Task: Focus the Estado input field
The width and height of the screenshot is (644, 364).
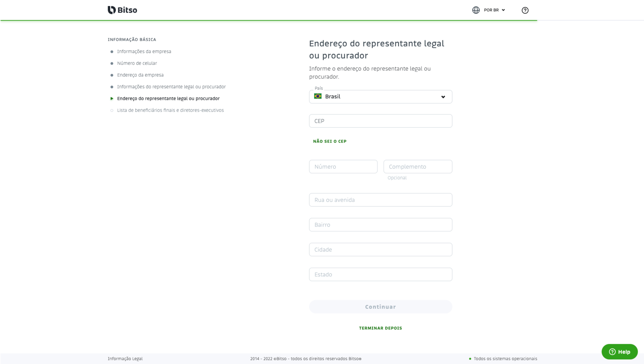Action: (380, 274)
